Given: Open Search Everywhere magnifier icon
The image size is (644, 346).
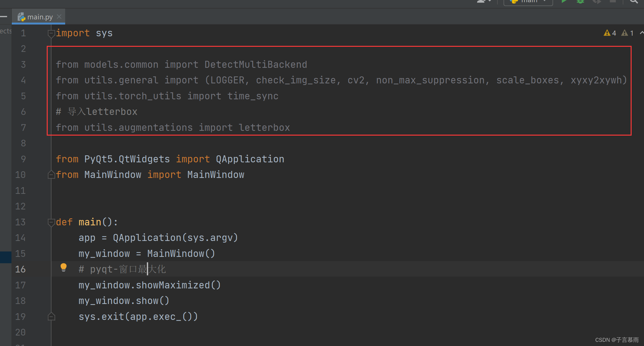Looking at the screenshot, I should click(634, 2).
